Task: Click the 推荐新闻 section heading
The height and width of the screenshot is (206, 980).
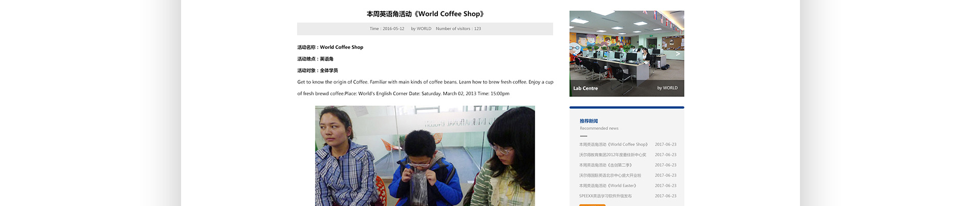Action: pyautogui.click(x=589, y=121)
